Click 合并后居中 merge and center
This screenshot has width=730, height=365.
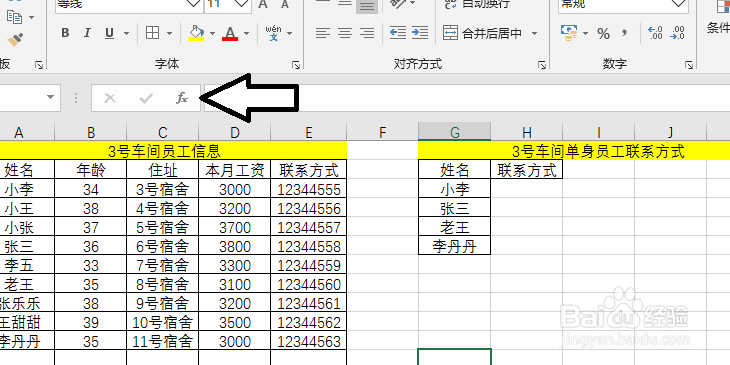(x=483, y=34)
